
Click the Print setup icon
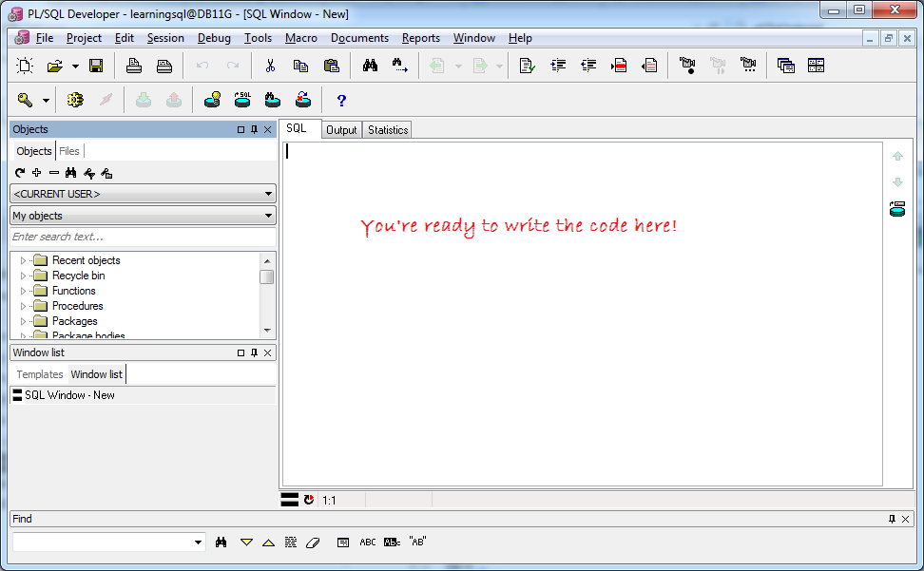[164, 66]
